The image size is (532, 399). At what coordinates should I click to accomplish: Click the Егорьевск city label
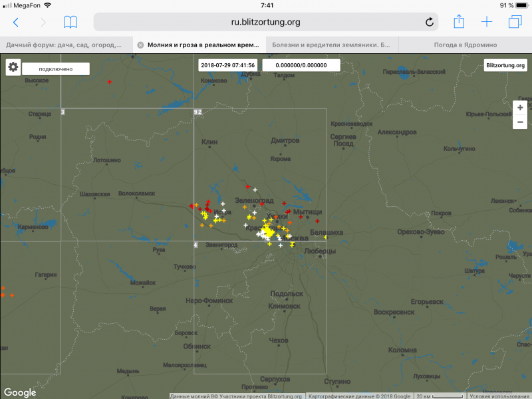427,302
